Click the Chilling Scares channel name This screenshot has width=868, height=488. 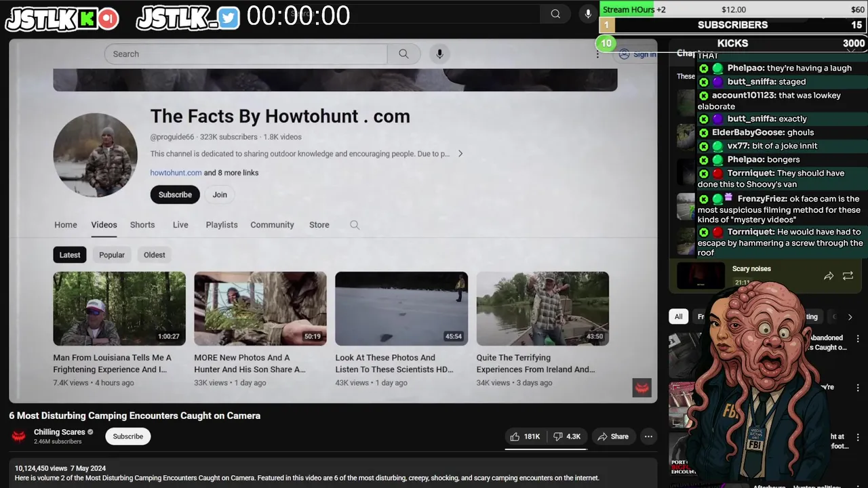coord(60,432)
